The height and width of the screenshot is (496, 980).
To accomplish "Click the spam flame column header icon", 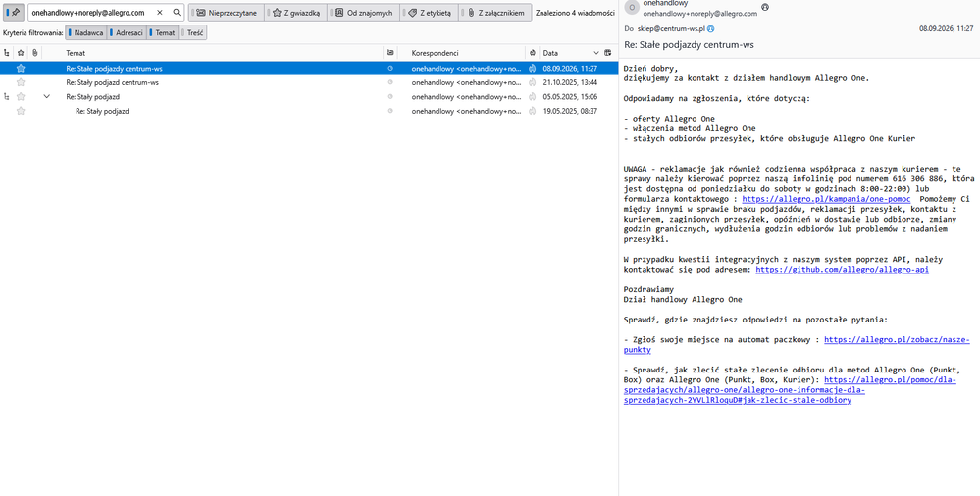I will [x=532, y=53].
